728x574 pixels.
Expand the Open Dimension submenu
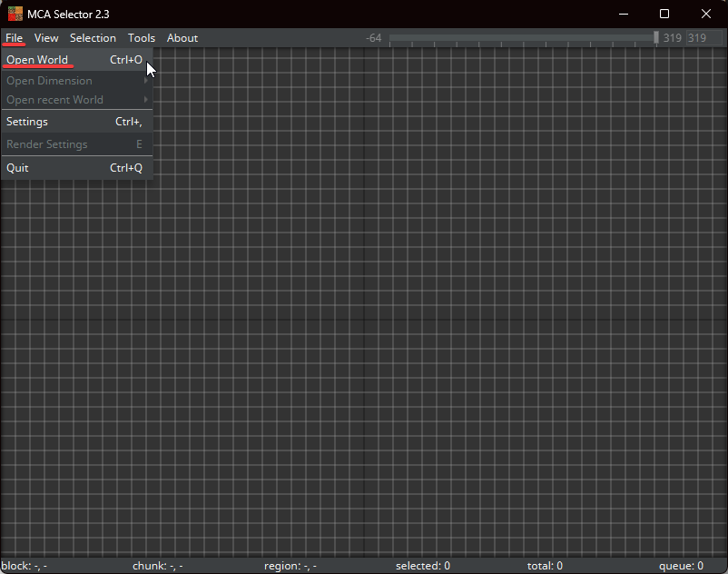pyautogui.click(x=76, y=81)
